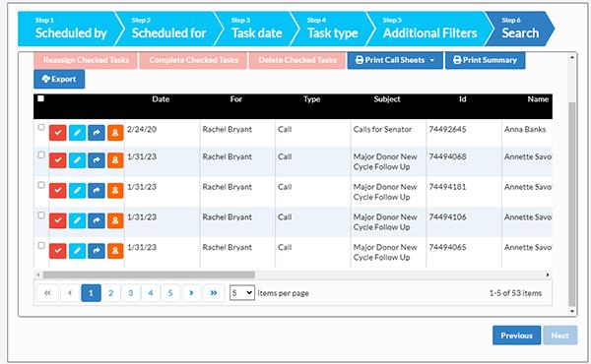Sort by the Id column header
The image size is (591, 364).
tap(463, 99)
